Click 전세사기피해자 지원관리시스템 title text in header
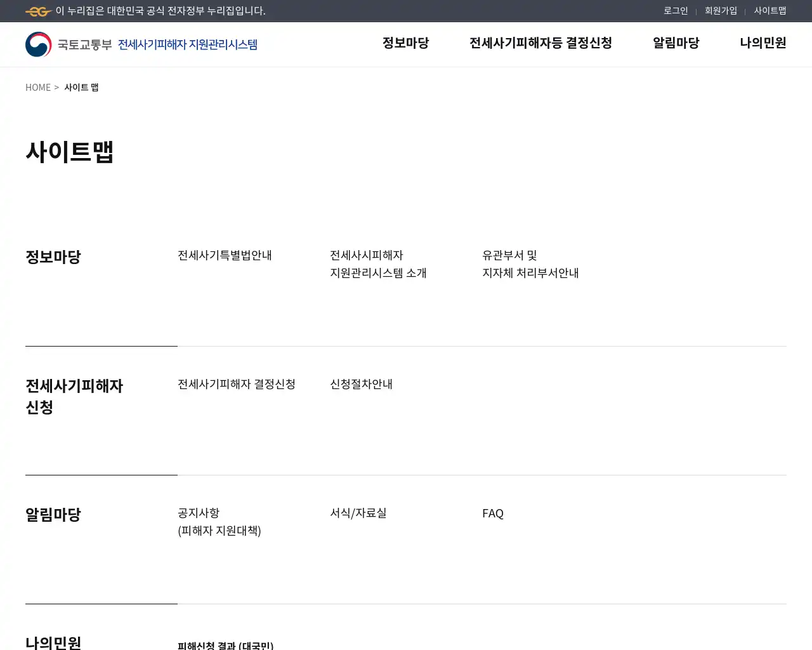Viewport: 812px width, 650px height. pos(188,44)
